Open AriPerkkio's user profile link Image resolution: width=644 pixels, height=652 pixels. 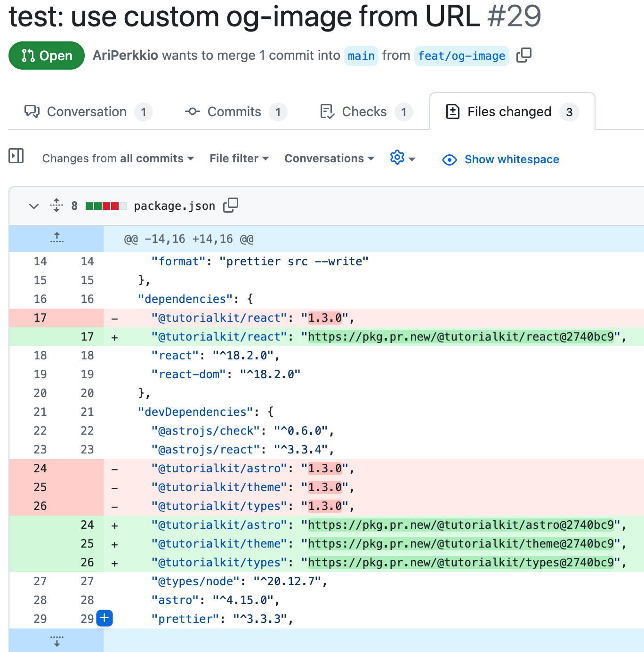(125, 56)
